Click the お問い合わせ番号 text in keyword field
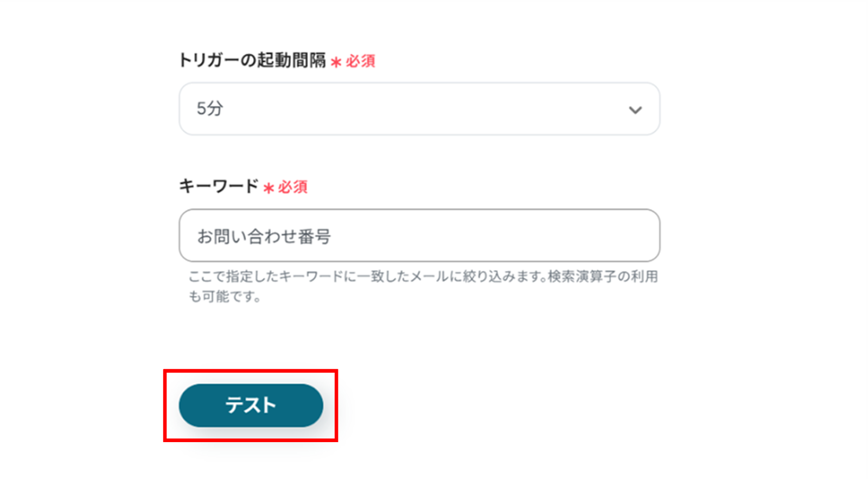The image size is (868, 479). 264,237
